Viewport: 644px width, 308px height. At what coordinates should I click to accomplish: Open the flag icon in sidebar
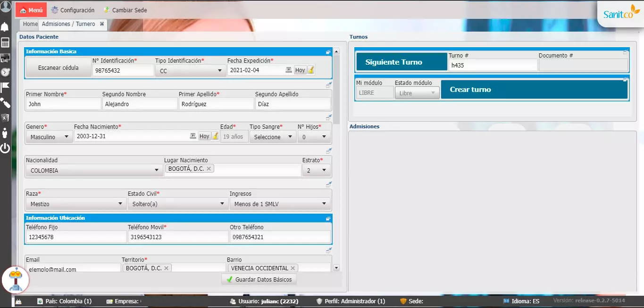pos(5,87)
